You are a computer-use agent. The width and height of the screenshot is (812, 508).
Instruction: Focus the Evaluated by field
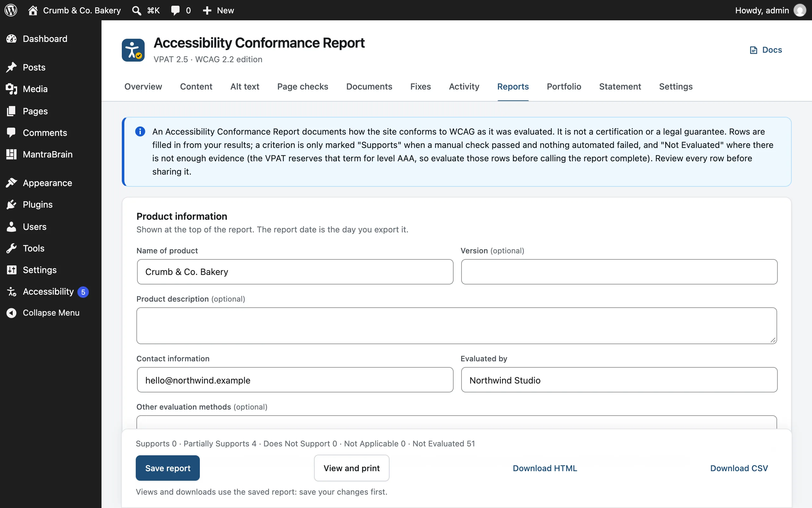[x=619, y=380]
